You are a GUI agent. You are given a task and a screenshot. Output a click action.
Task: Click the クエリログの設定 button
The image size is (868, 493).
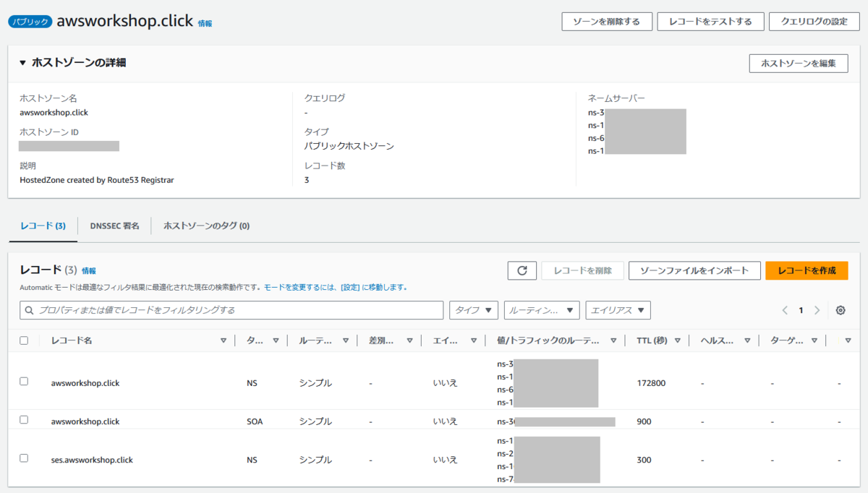[x=814, y=22]
